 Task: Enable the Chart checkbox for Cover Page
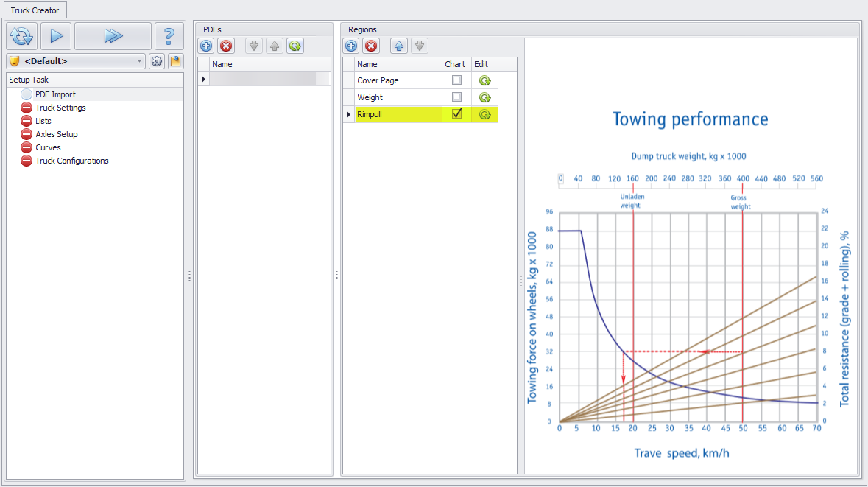click(456, 80)
